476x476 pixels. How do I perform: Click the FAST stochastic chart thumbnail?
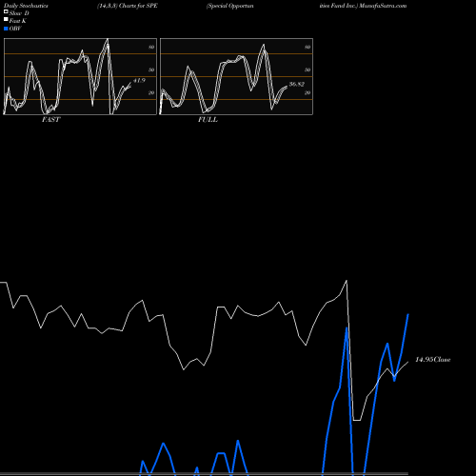coord(80,76)
